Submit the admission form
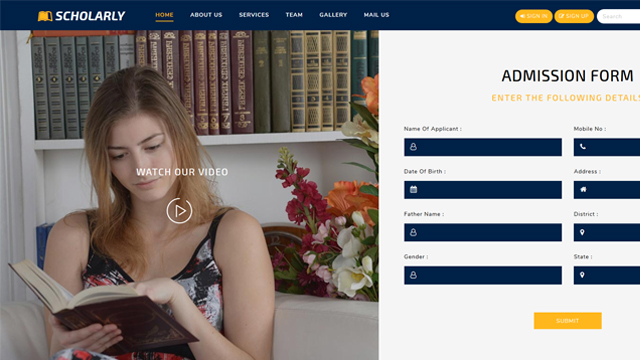 tap(567, 321)
